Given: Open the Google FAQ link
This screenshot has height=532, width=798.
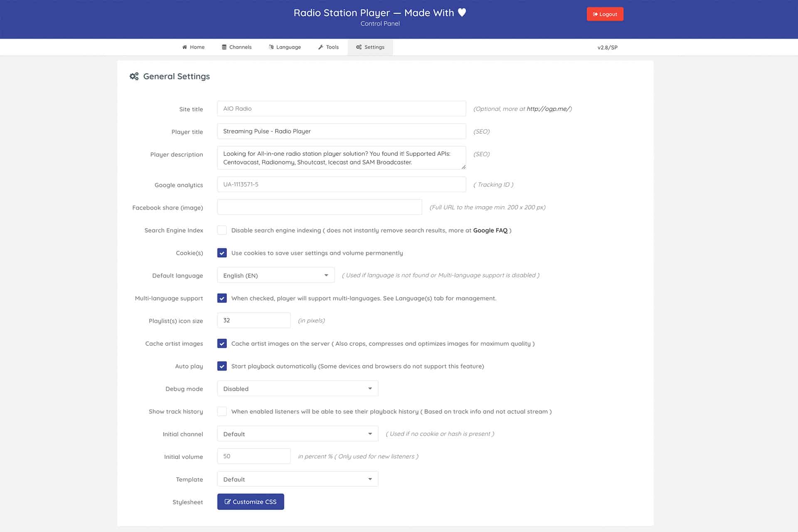Looking at the screenshot, I should coord(490,230).
